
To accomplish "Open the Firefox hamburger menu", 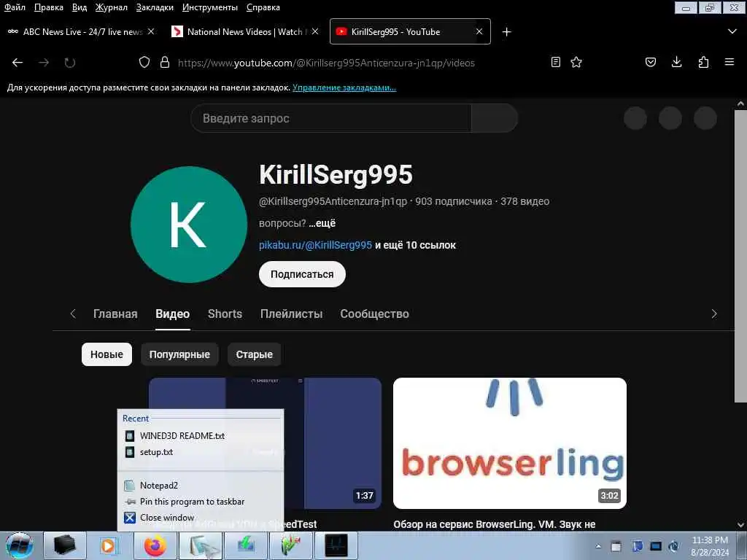I will [x=729, y=62].
